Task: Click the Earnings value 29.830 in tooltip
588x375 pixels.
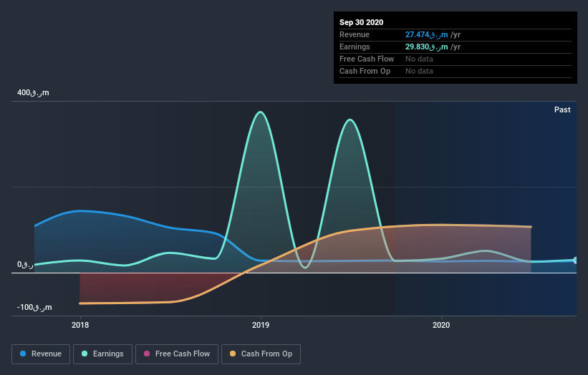Action: (x=426, y=47)
